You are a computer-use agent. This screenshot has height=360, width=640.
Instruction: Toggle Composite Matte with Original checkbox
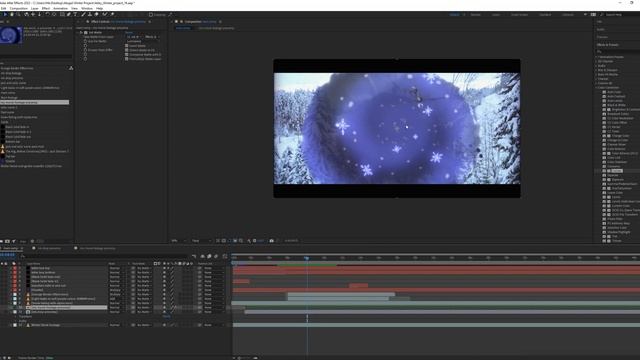pos(127,55)
